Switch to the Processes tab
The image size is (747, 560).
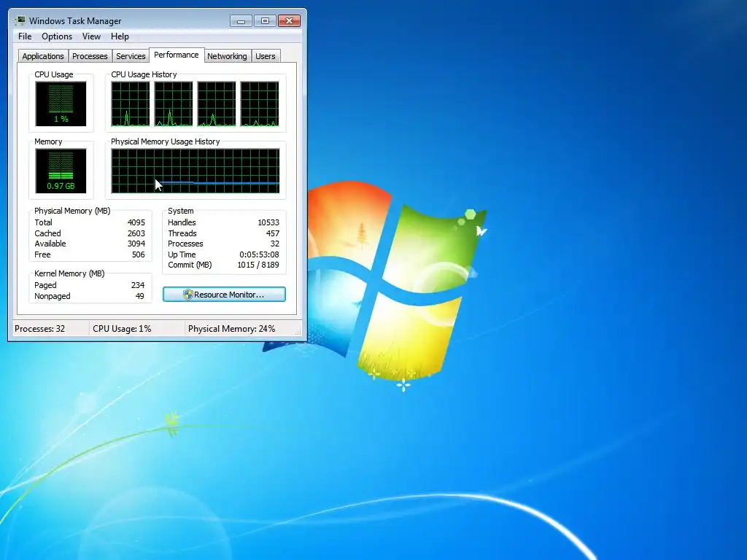coord(90,56)
